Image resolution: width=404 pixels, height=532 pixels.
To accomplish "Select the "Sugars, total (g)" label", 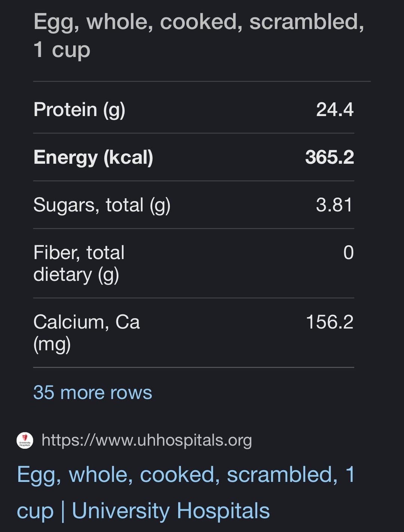I will pos(102,205).
